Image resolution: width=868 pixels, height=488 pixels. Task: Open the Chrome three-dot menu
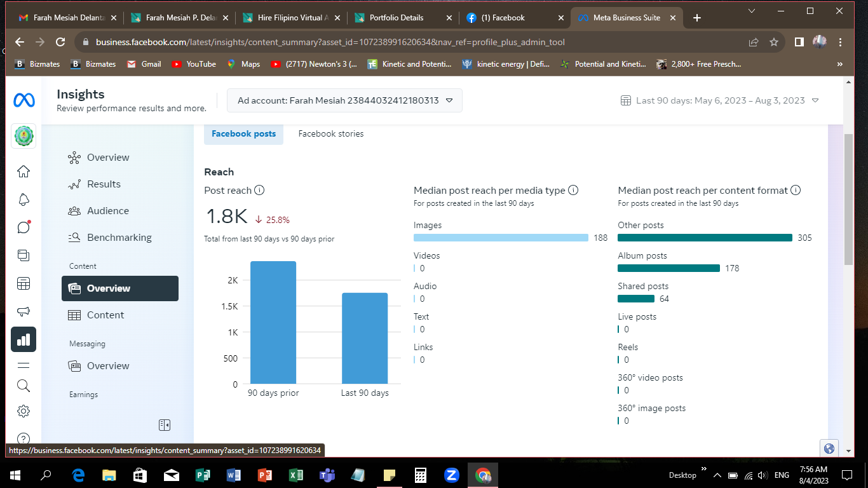pyautogui.click(x=841, y=43)
